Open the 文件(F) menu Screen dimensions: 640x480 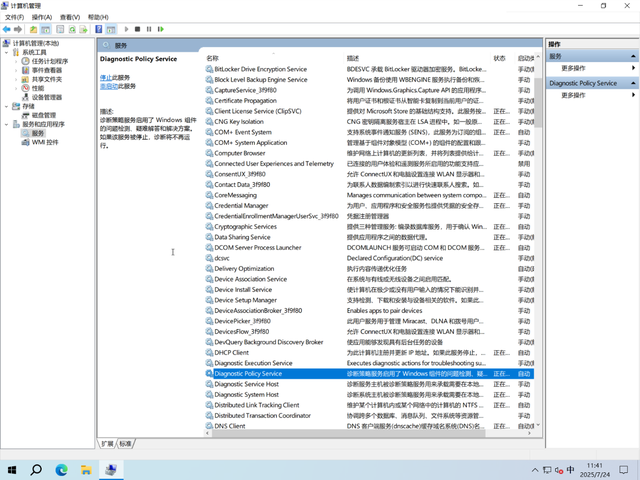[x=14, y=17]
